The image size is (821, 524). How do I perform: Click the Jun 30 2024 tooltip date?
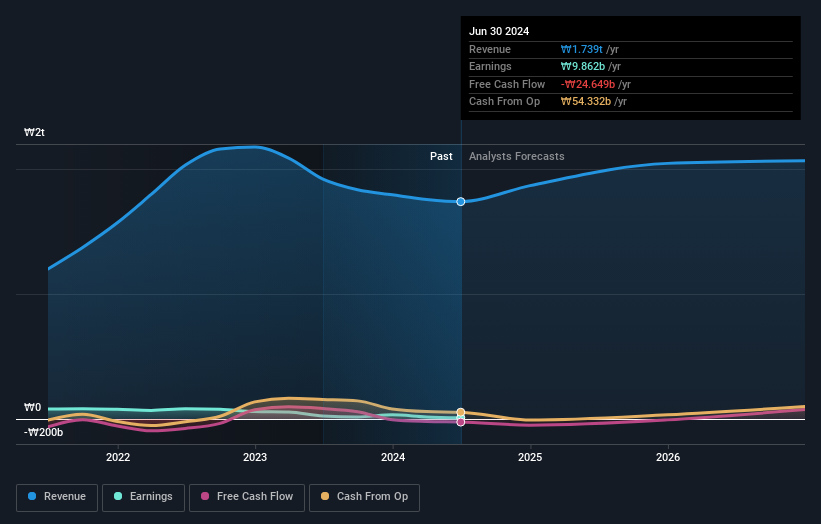click(x=499, y=31)
